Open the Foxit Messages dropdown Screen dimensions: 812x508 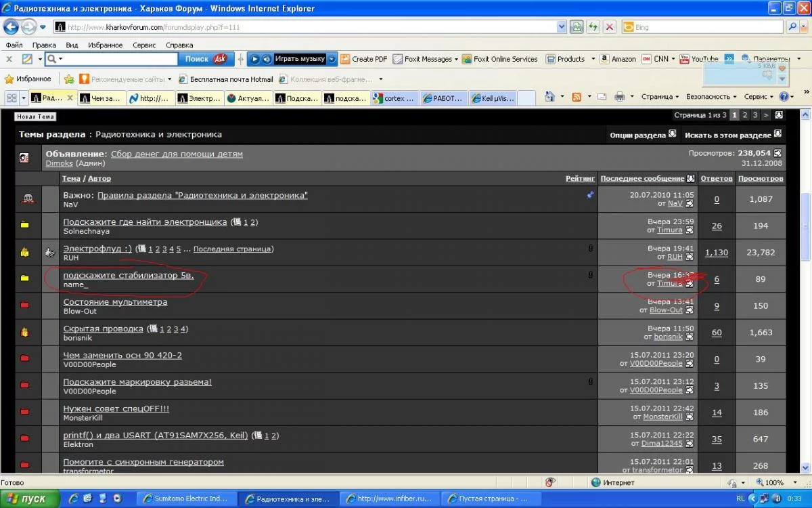(x=457, y=59)
